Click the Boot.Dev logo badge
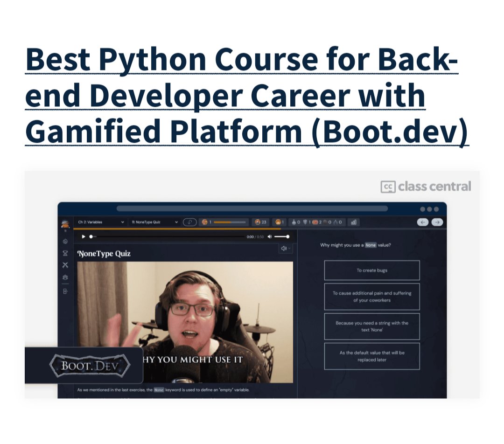The width and height of the screenshot is (504, 444). pos(90,366)
